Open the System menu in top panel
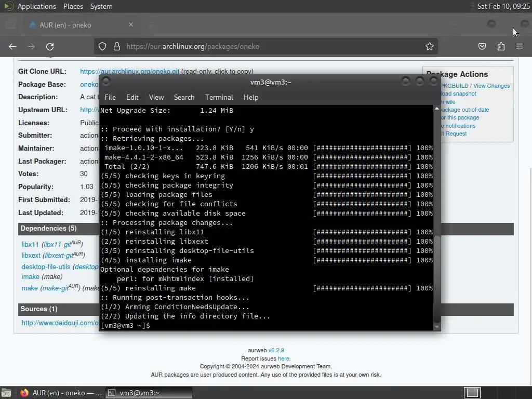532x399 pixels. coord(101,6)
